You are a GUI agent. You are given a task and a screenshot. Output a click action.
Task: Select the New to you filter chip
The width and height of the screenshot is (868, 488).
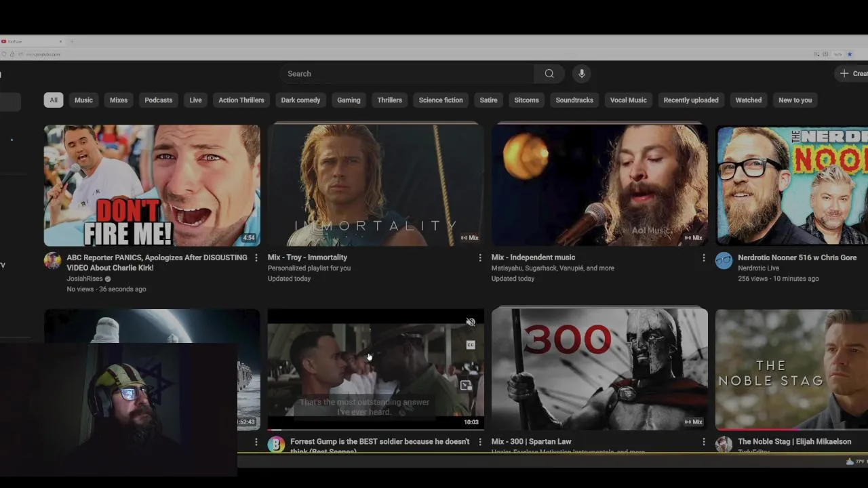795,100
